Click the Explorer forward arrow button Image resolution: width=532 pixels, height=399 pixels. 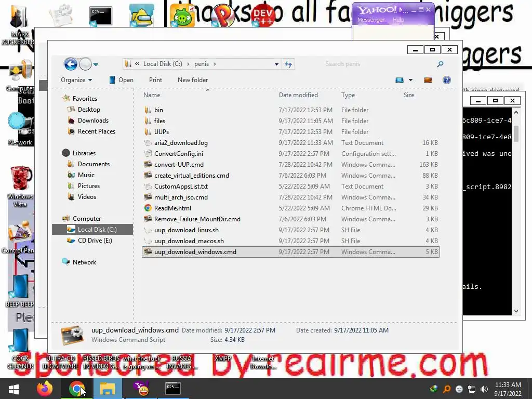click(86, 64)
